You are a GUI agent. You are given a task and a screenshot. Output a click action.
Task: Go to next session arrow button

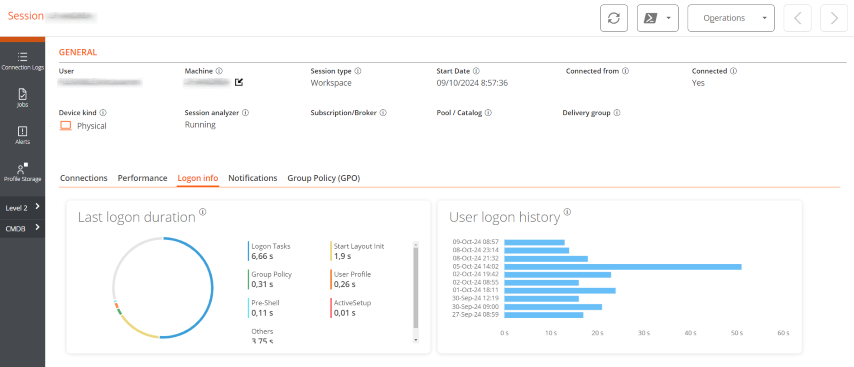tap(834, 18)
